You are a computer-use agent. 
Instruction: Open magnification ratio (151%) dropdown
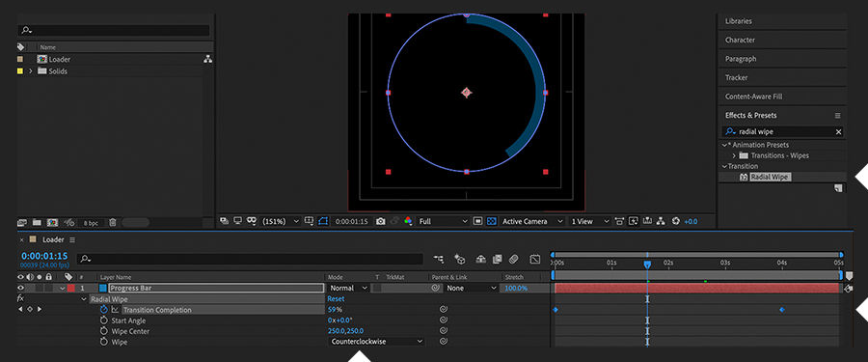(280, 221)
